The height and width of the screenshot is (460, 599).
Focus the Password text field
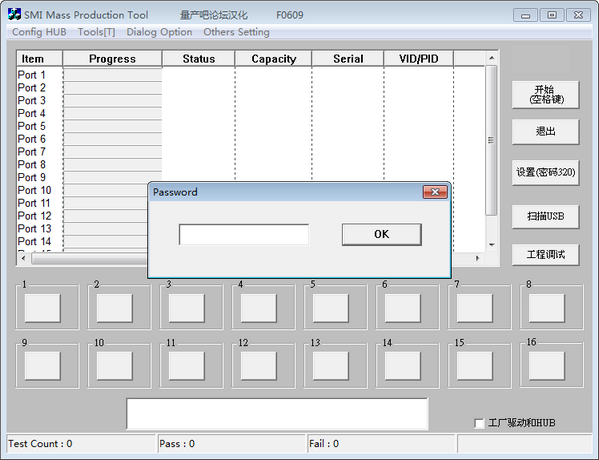coord(244,234)
